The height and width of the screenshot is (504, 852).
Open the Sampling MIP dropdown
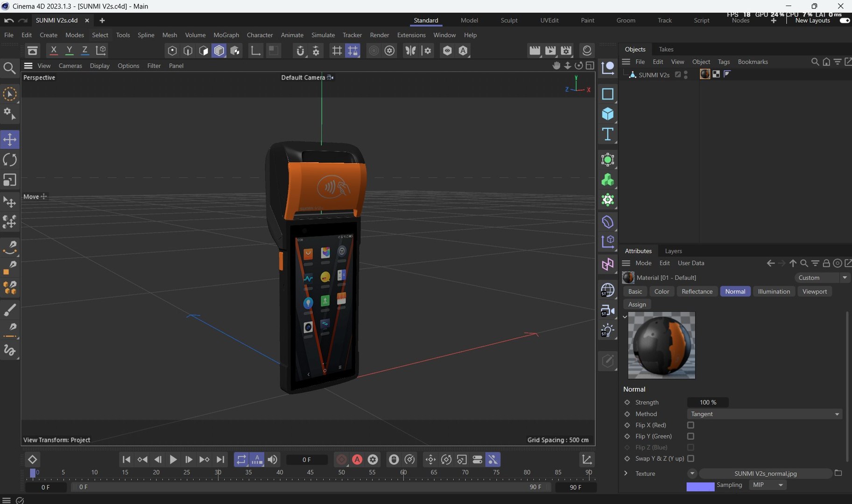[x=768, y=485]
